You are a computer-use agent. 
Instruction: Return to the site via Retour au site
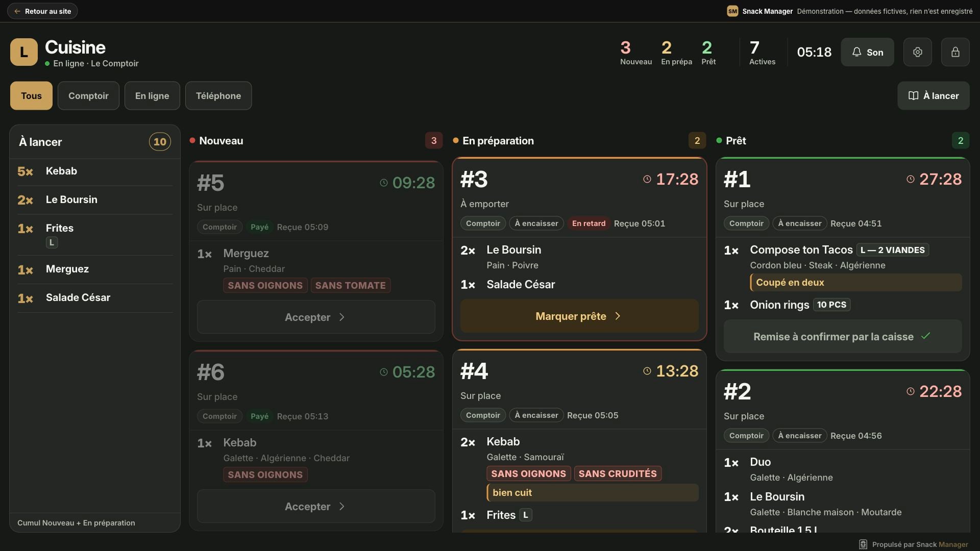(42, 11)
